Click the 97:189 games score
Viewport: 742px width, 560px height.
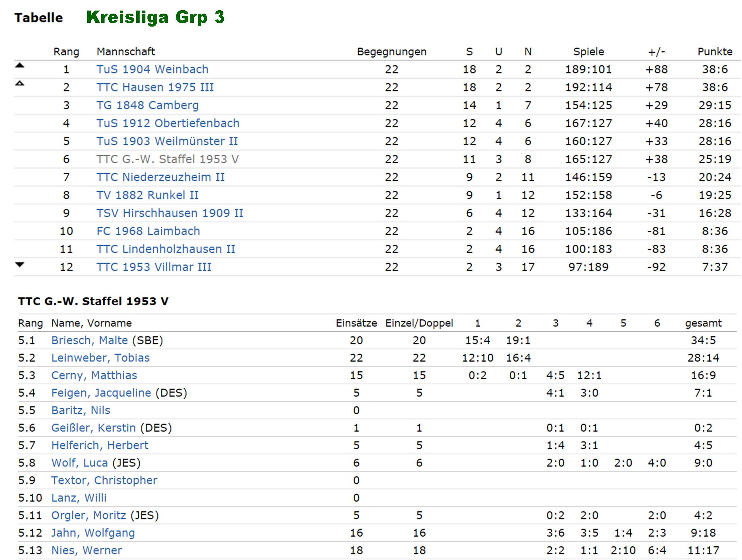pyautogui.click(x=588, y=267)
